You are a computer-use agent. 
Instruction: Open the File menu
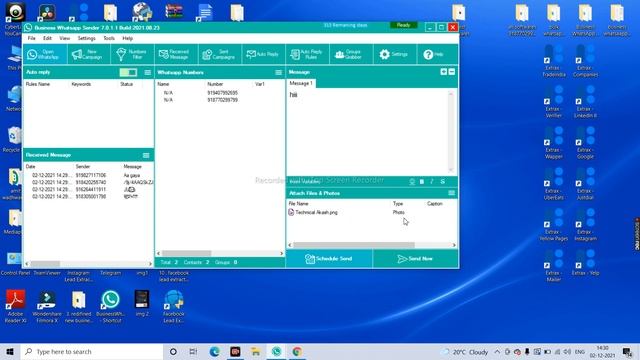[31, 38]
